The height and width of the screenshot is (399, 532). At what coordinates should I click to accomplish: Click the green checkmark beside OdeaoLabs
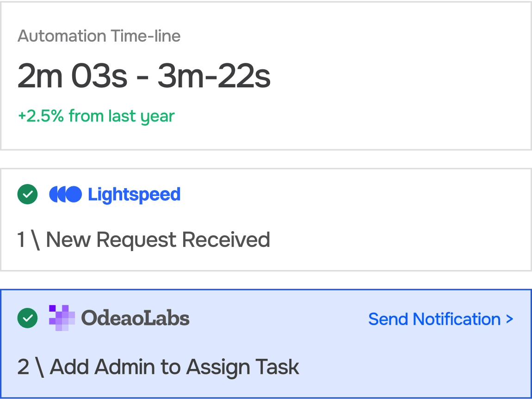pos(27,318)
